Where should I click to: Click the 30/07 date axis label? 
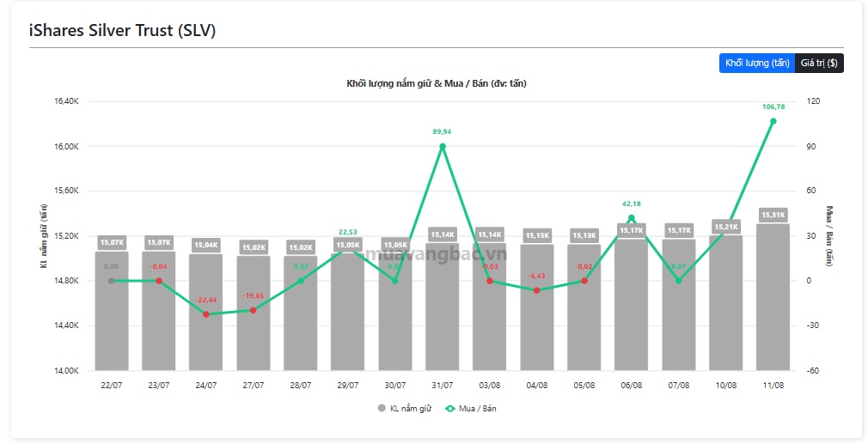(x=394, y=386)
